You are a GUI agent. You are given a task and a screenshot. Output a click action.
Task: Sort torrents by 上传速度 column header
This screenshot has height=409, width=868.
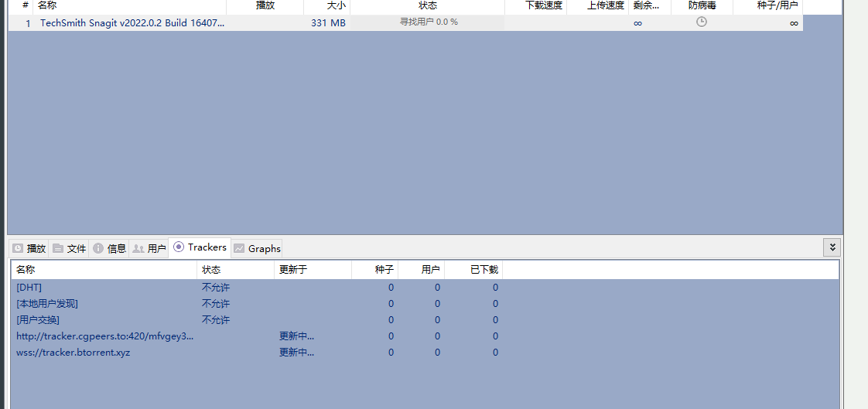tap(598, 6)
